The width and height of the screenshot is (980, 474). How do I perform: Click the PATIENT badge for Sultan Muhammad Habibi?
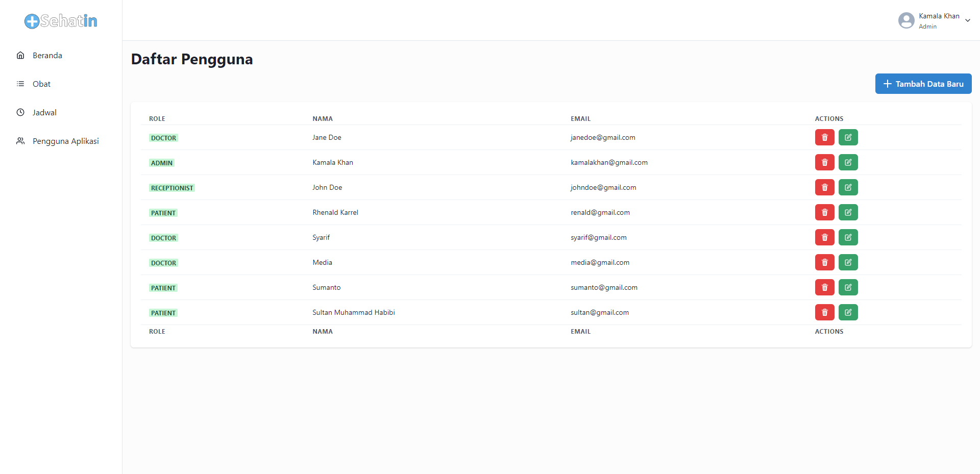(x=163, y=313)
